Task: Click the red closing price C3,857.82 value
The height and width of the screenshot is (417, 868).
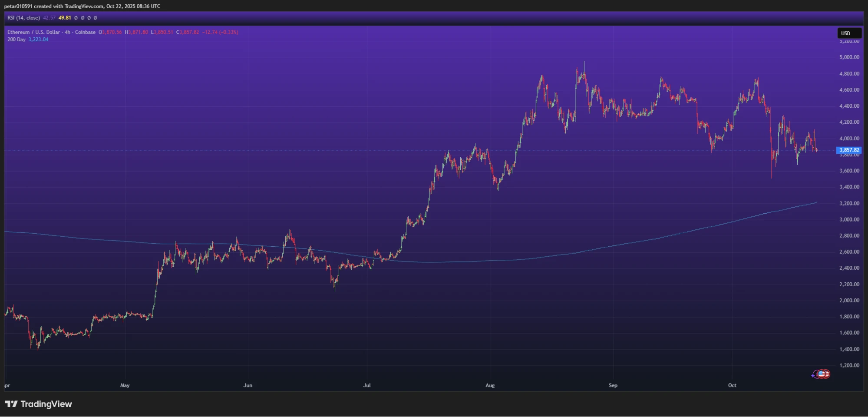Action: [x=188, y=32]
